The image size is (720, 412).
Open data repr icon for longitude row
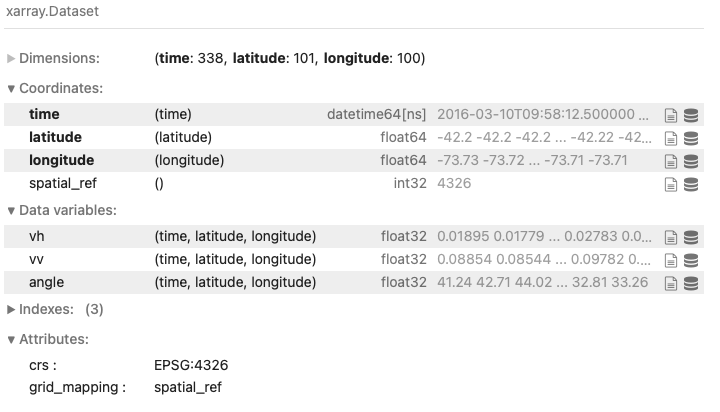(x=691, y=161)
